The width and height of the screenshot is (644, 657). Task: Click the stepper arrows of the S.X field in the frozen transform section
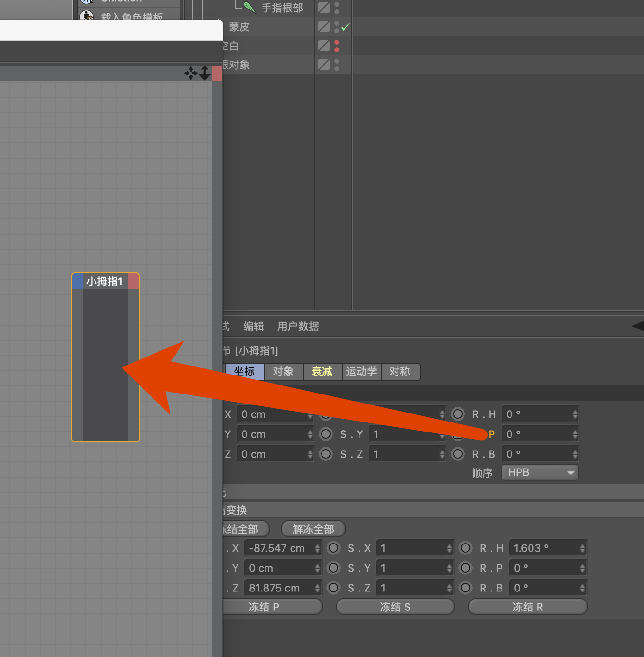[449, 548]
